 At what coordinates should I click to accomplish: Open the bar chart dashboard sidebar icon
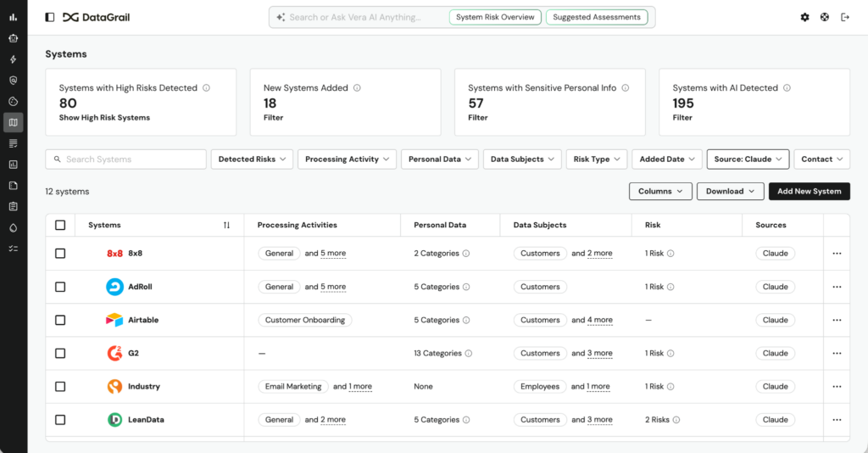pos(14,17)
